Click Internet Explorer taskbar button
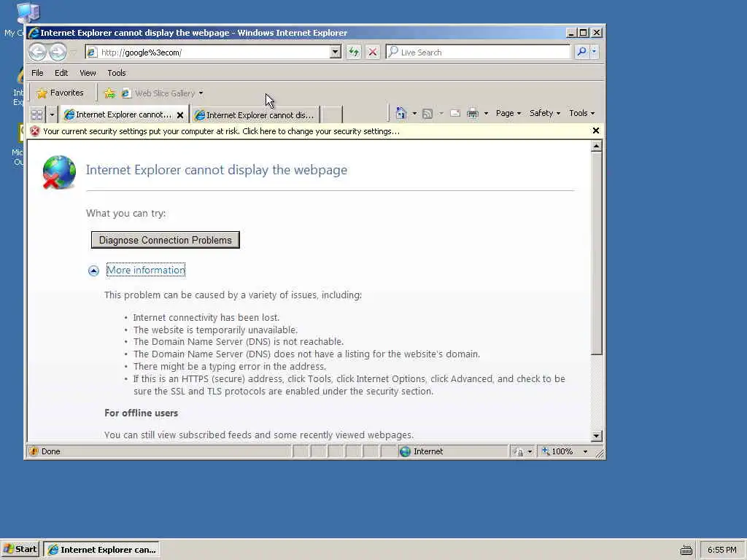This screenshot has height=560, width=747. click(x=101, y=550)
